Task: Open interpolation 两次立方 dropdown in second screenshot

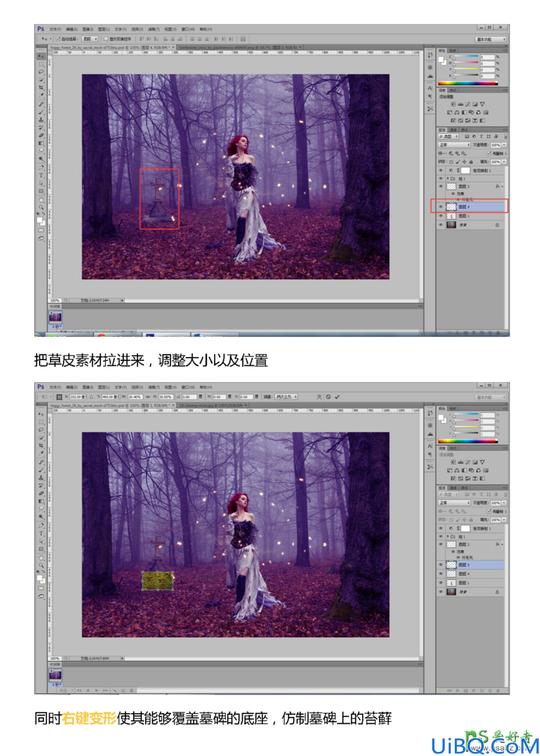Action: [286, 397]
